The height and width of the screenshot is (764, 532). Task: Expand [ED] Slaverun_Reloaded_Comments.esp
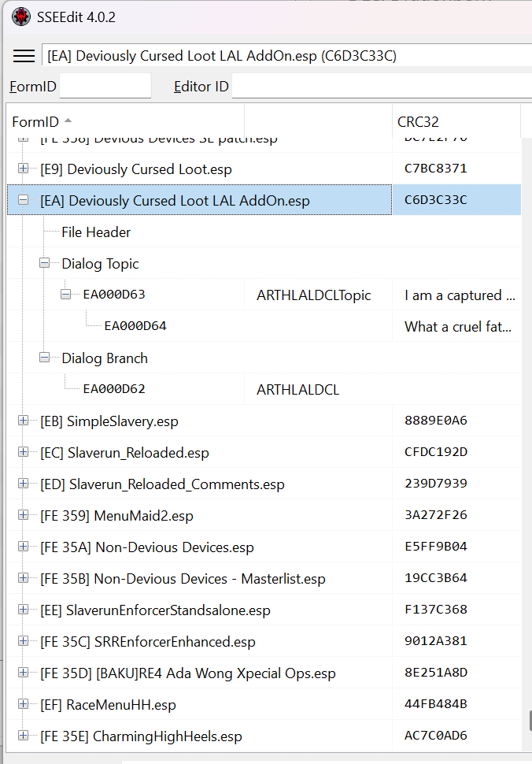tap(23, 484)
